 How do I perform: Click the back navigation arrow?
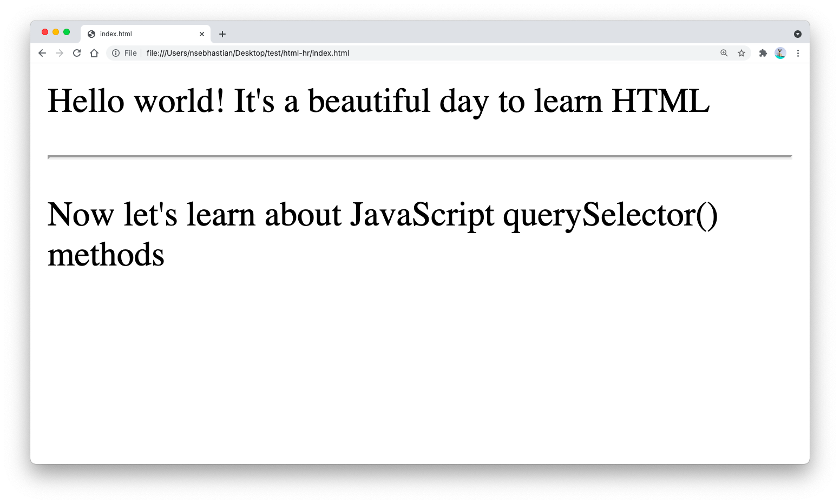pyautogui.click(x=42, y=53)
